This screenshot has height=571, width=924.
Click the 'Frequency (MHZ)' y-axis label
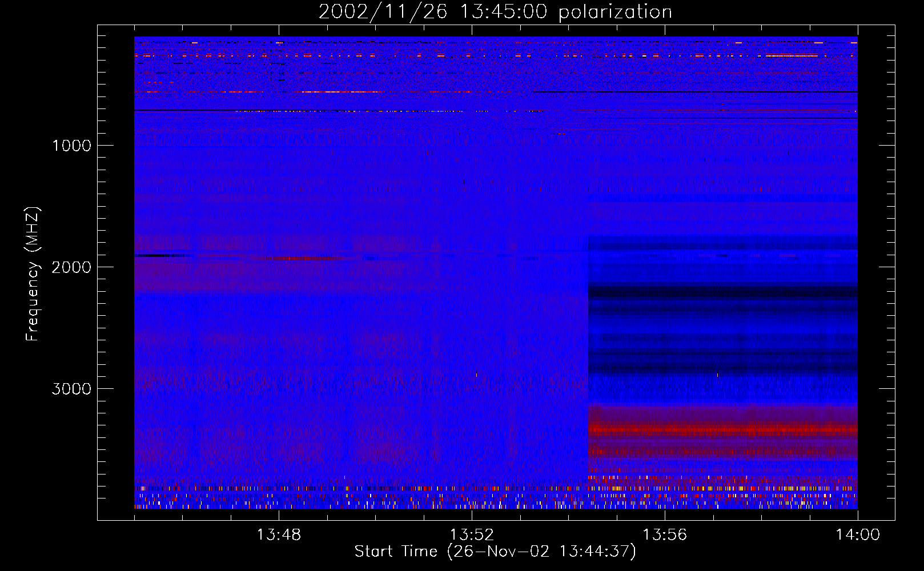click(x=33, y=274)
